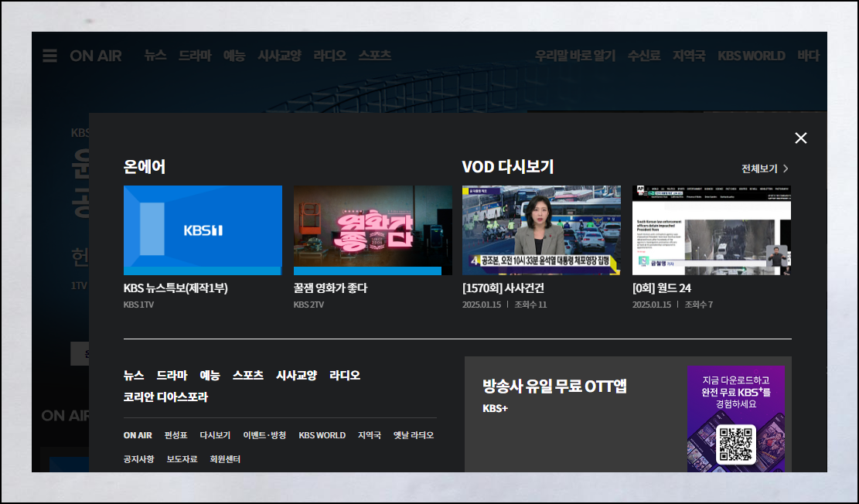The height and width of the screenshot is (504, 859).
Task: Click 방송사 유일 무료 OTT앱 banner text
Action: pyautogui.click(x=554, y=387)
